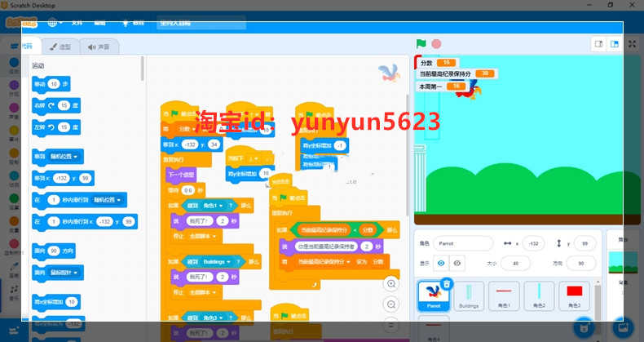Click the blocks palette scrollbar

click(143, 69)
